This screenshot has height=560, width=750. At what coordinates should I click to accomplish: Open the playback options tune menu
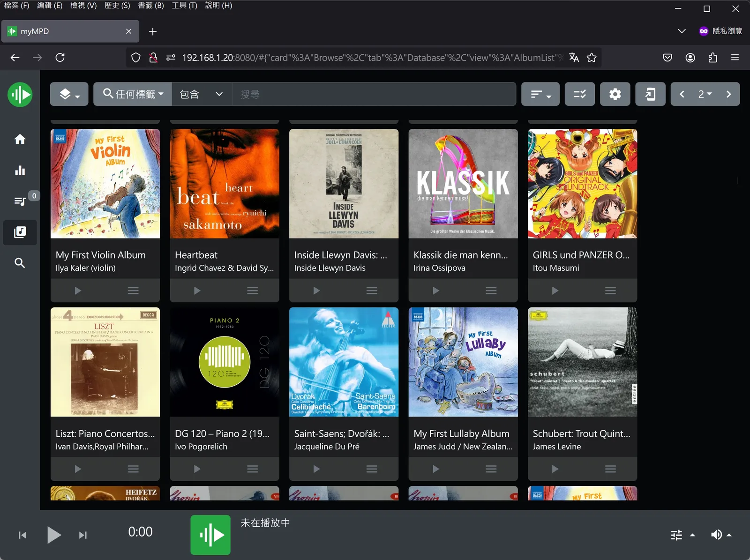pyautogui.click(x=682, y=535)
